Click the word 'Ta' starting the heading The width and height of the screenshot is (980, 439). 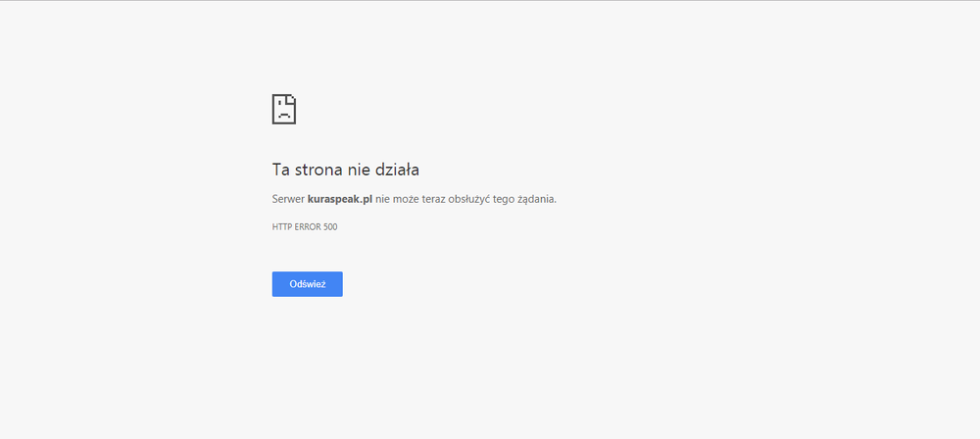280,170
